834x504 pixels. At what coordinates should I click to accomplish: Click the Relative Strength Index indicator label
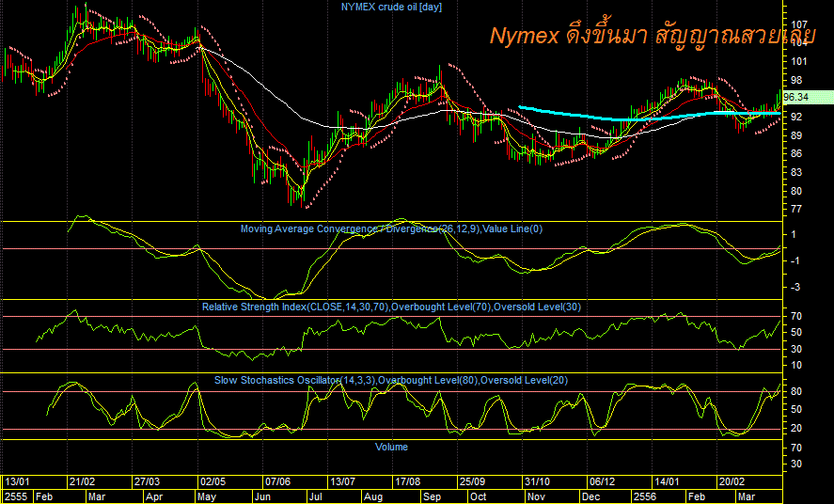tap(391, 307)
